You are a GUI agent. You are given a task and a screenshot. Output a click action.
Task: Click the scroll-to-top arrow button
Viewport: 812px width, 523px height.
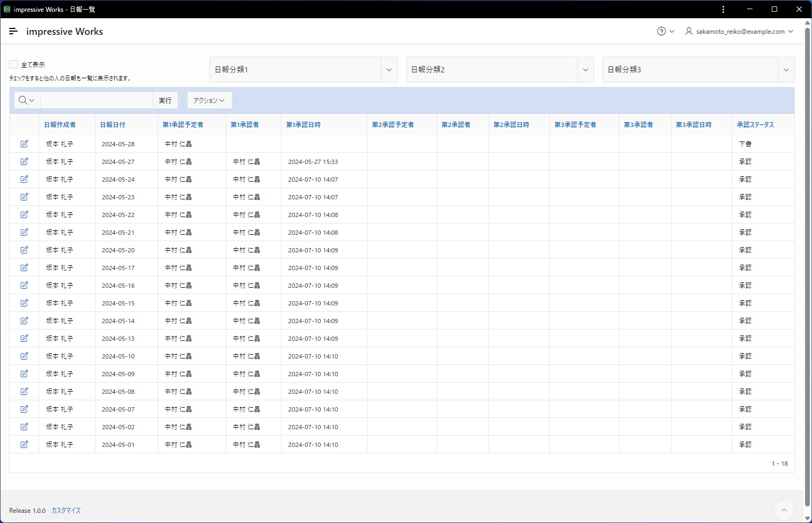(784, 510)
